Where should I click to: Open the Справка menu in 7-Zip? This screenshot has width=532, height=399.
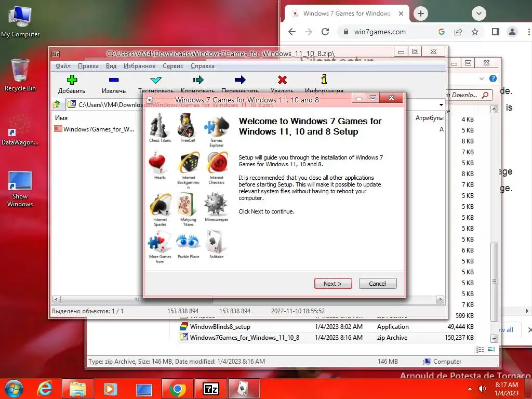pos(202,66)
